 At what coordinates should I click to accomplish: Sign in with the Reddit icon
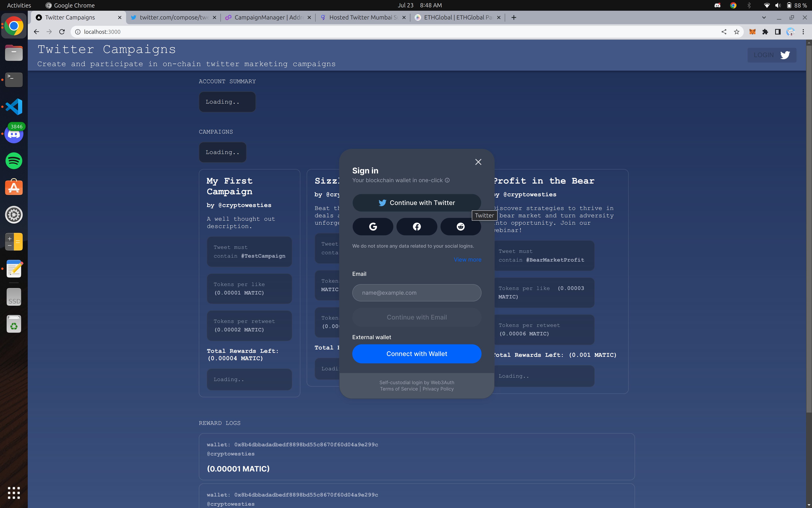click(460, 227)
